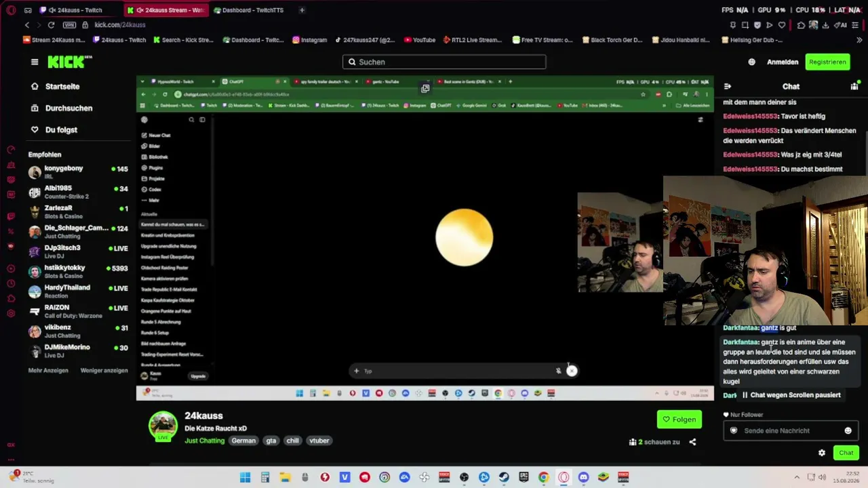This screenshot has height=488, width=868.
Task: Expand the hidden bookmarks chevron
Action: pyautogui.click(x=859, y=40)
